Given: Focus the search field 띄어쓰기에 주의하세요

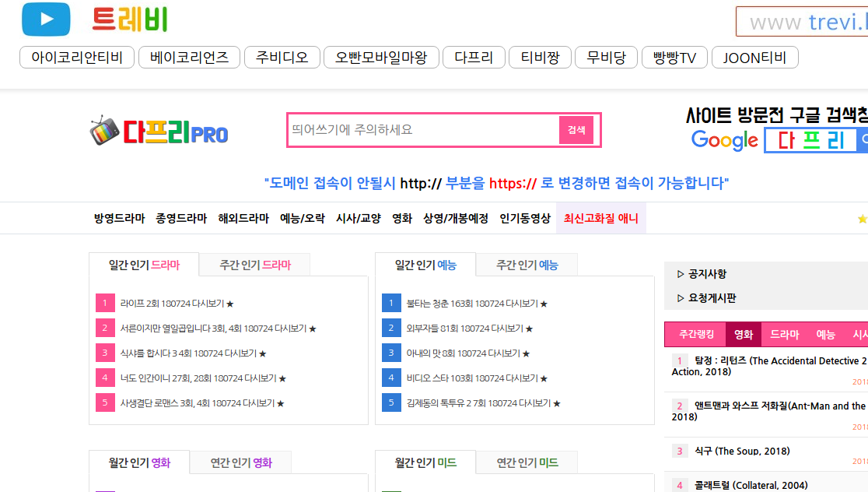Looking at the screenshot, I should click(423, 130).
